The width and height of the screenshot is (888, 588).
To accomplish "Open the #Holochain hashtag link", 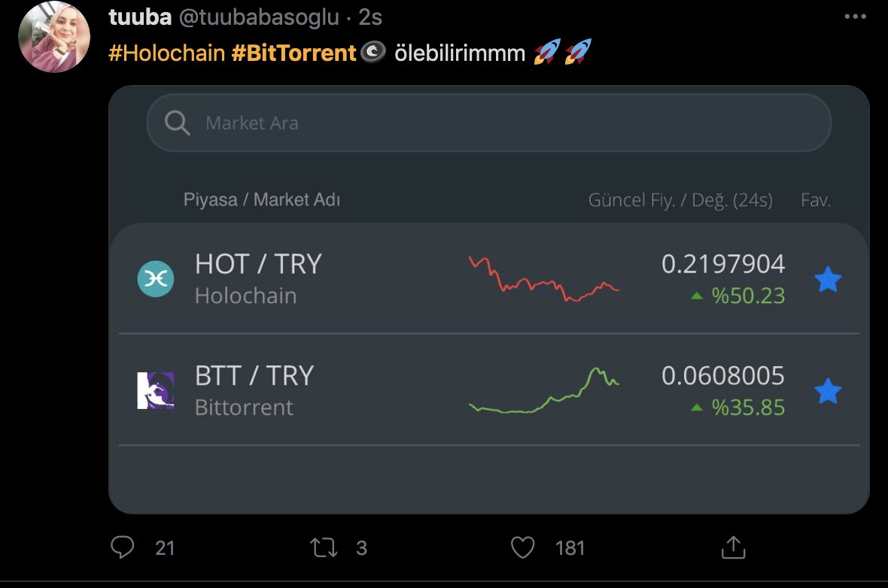I will [166, 53].
